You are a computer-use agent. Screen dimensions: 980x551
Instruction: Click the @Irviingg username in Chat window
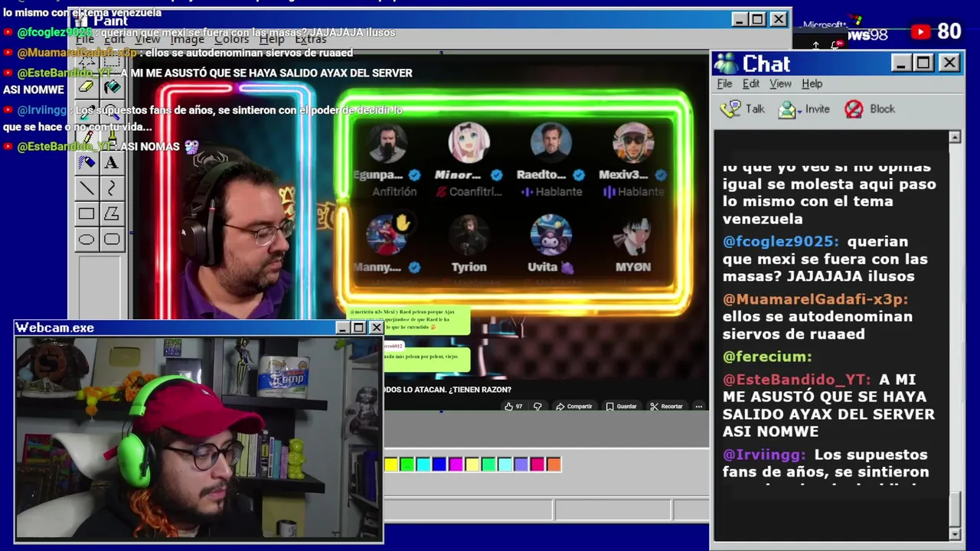click(764, 455)
